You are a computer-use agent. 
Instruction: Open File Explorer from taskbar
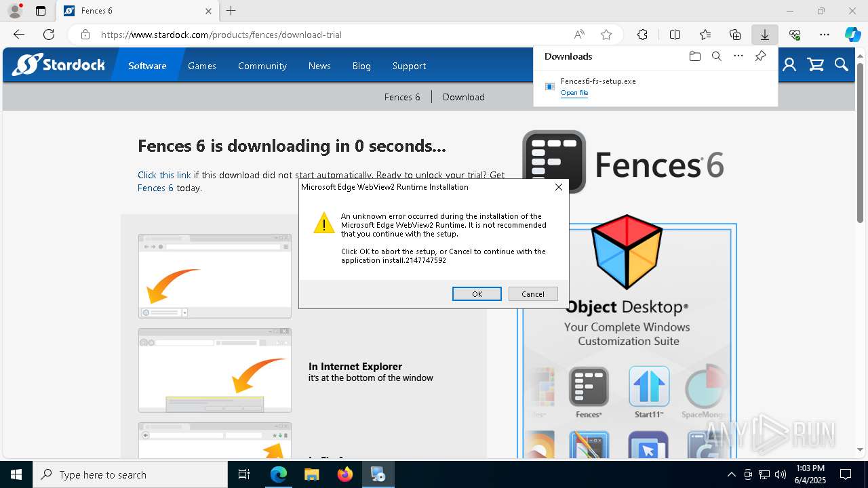coord(311,474)
